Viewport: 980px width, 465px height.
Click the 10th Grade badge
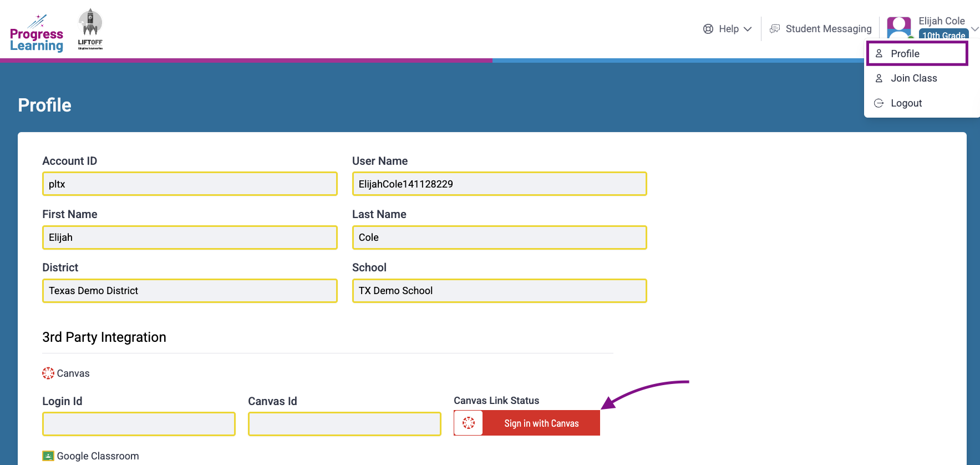click(943, 34)
